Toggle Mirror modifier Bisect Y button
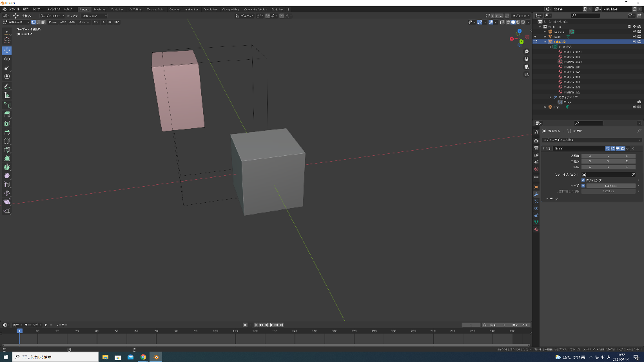 point(609,161)
